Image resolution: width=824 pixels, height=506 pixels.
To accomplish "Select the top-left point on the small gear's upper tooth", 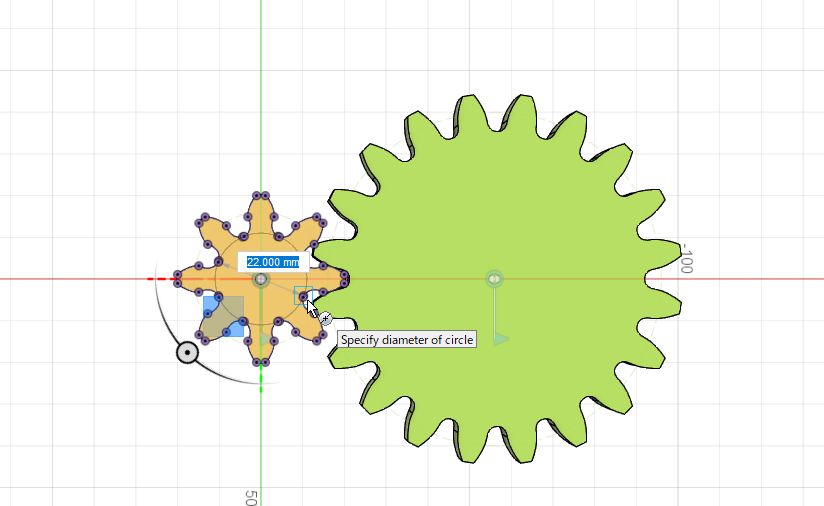I will 256,195.
